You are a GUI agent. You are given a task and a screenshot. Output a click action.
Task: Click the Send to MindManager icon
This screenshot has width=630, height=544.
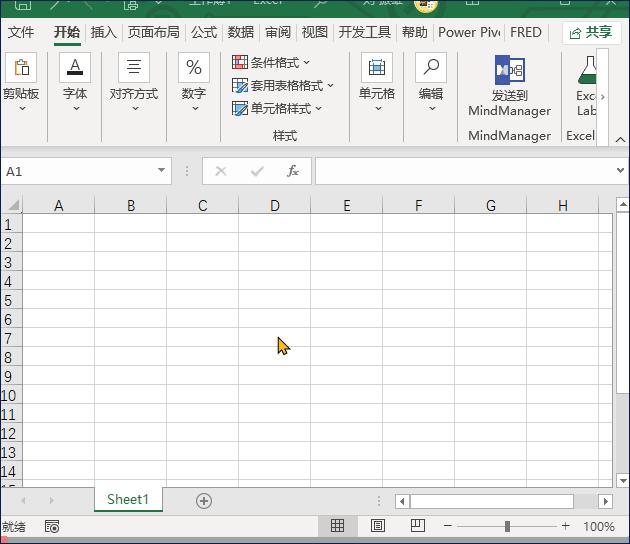click(509, 70)
